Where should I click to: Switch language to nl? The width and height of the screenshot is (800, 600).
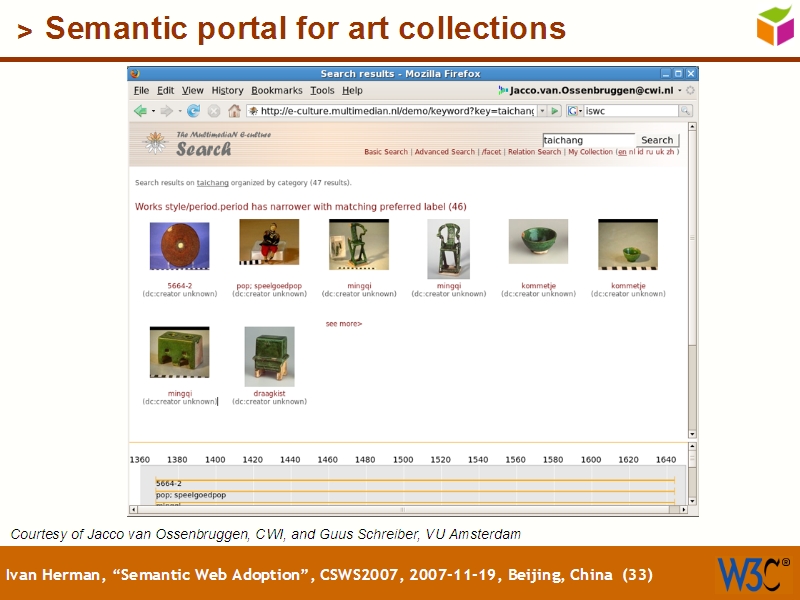[x=633, y=150]
